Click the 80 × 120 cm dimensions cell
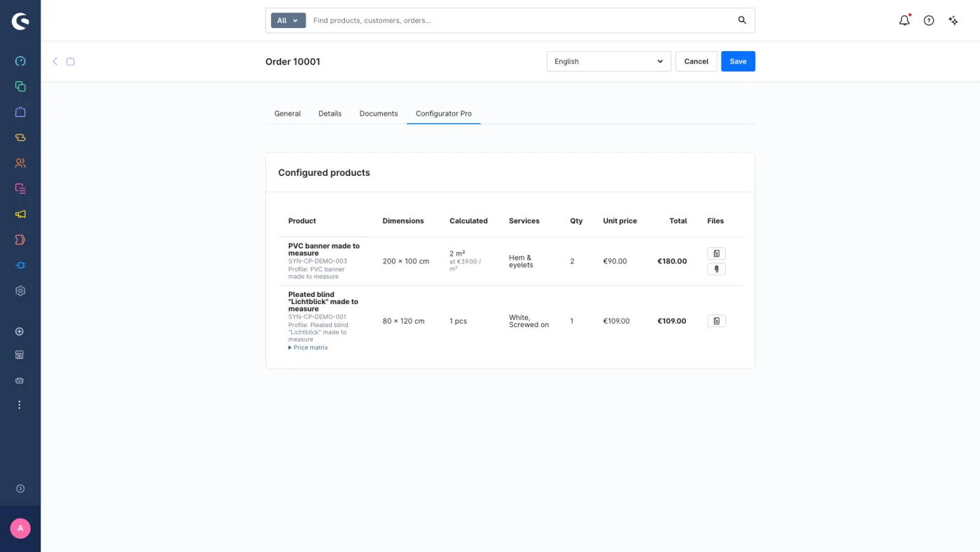Viewport: 980px width, 552px height. pyautogui.click(x=404, y=321)
